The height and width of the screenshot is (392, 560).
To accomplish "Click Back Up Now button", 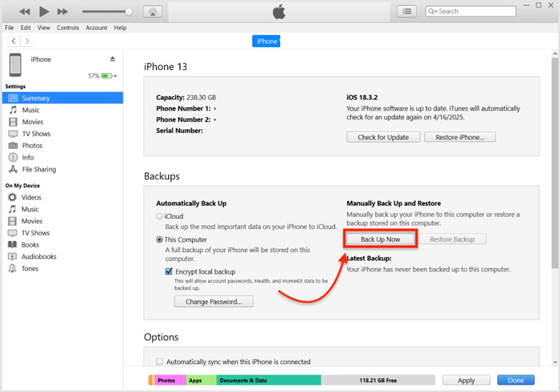I will click(380, 239).
